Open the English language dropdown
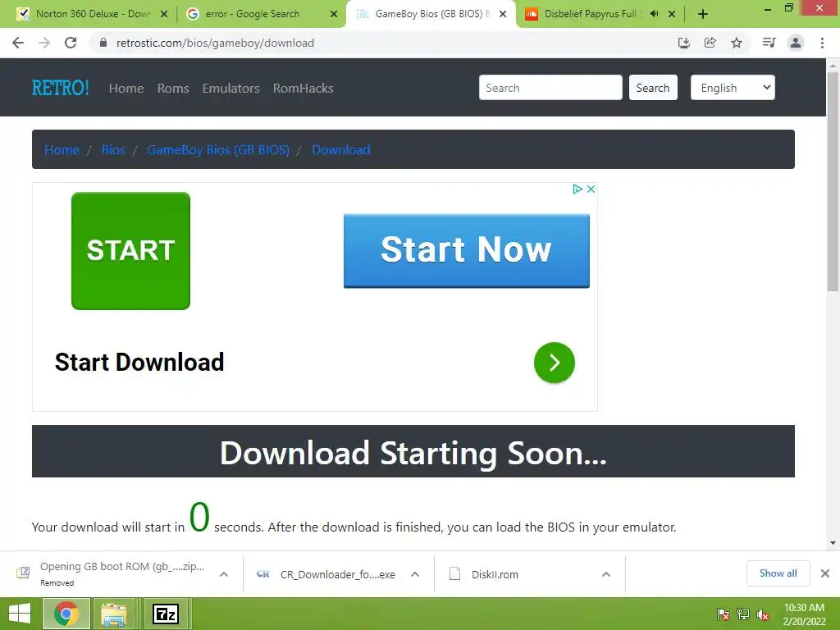 pyautogui.click(x=733, y=88)
